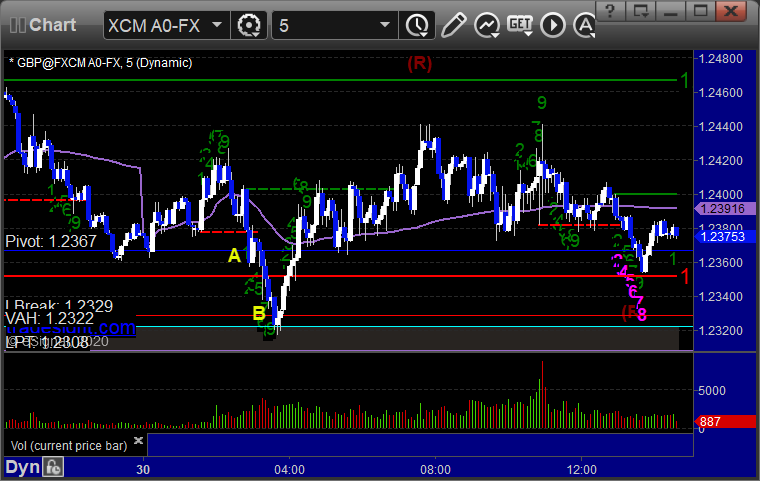The width and height of the screenshot is (760, 481).
Task: Open the window options pop-out button
Action: tap(640, 11)
